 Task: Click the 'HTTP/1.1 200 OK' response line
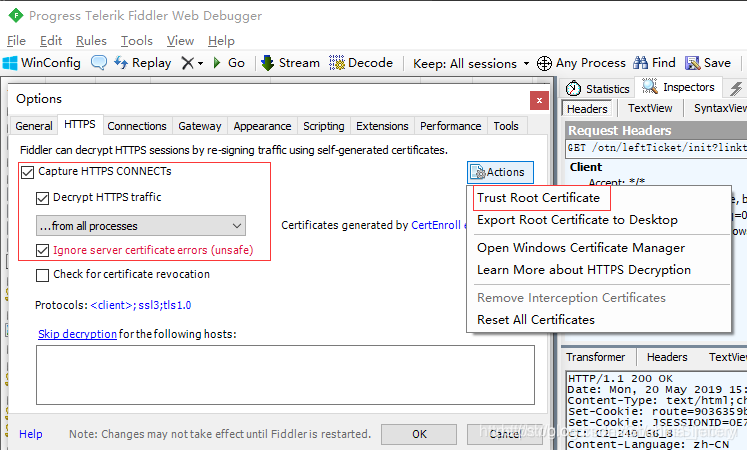620,379
